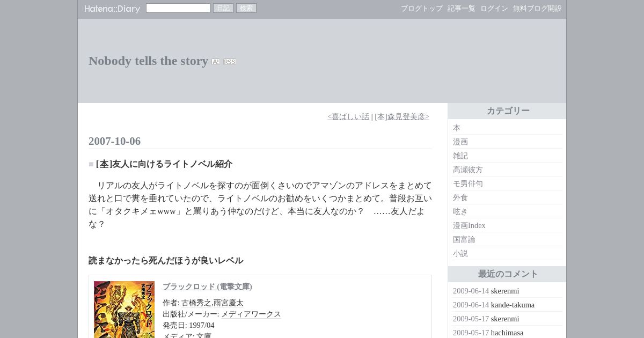
Task: Open the Hatena::Diary logo link
Action: point(112,9)
